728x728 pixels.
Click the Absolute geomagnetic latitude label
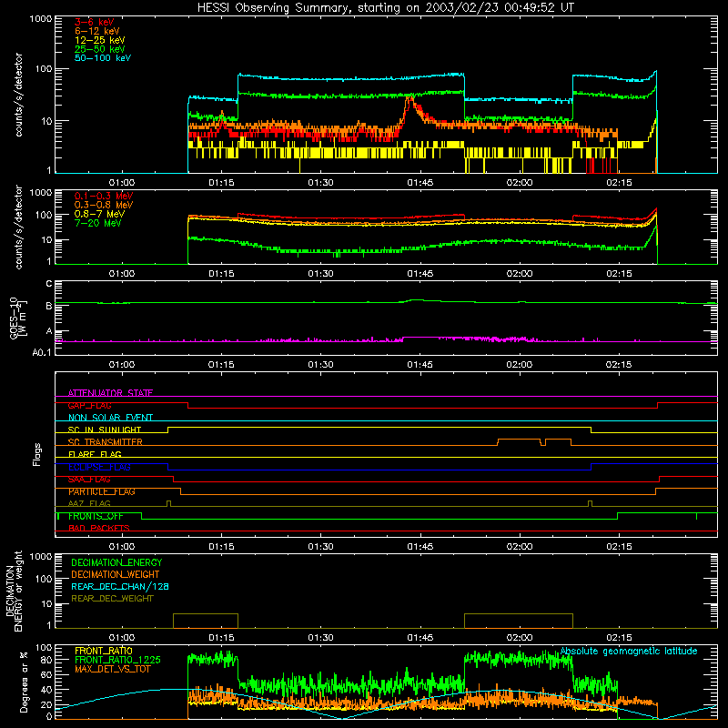click(629, 652)
